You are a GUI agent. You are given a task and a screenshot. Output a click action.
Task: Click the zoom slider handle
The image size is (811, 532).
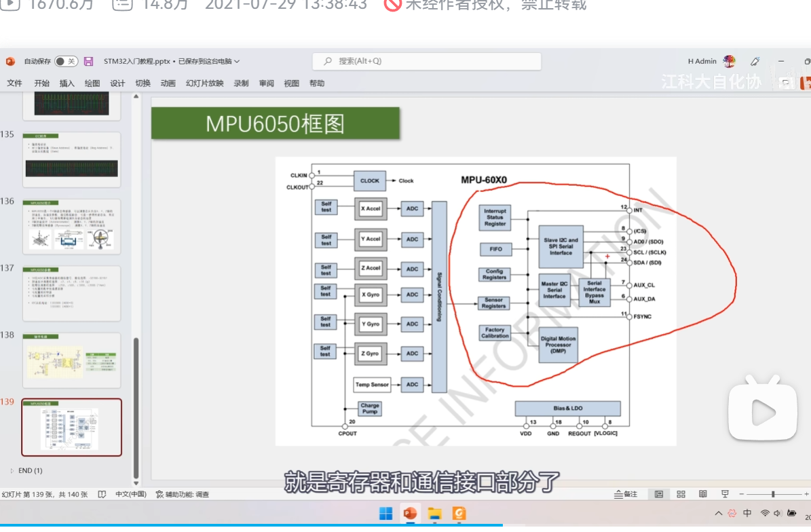click(773, 494)
